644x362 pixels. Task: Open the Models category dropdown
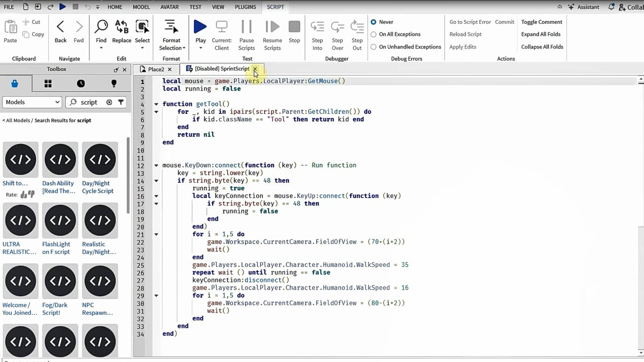(x=32, y=102)
